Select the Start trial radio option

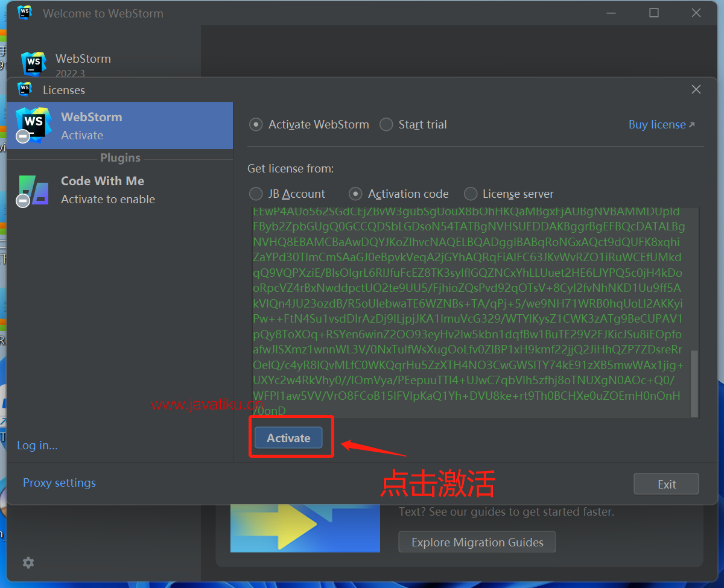413,125
